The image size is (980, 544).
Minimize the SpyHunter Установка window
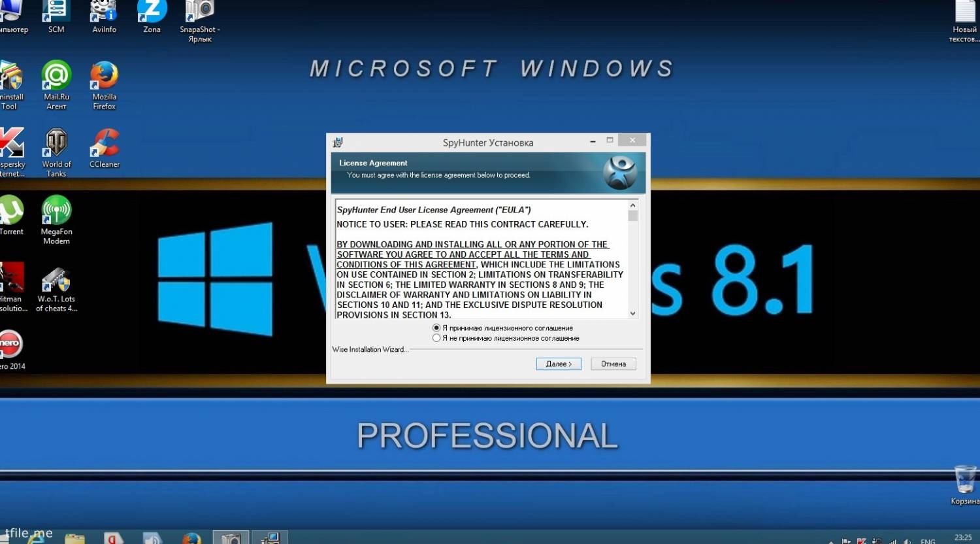click(x=593, y=141)
